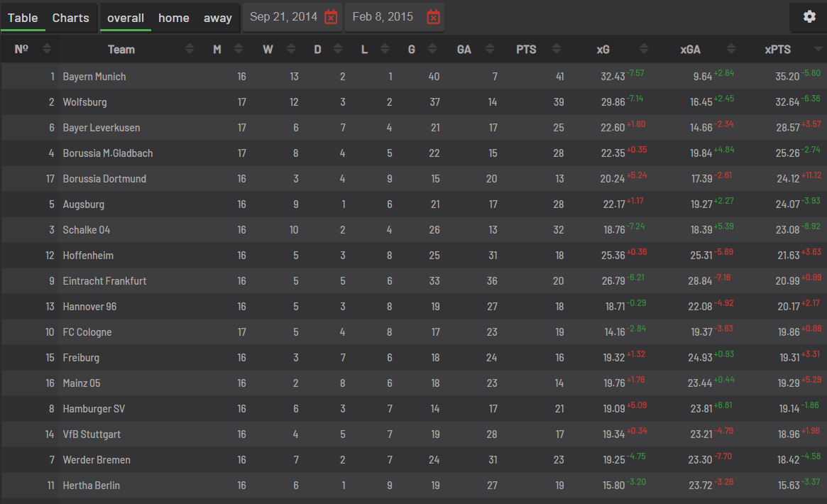This screenshot has height=504, width=827.
Task: Show away matches only
Action: coord(218,18)
